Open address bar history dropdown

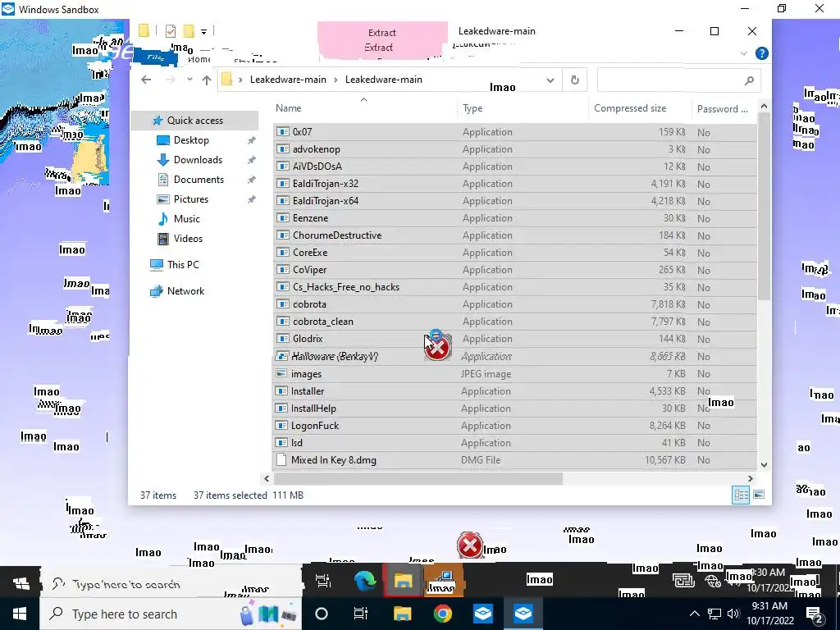click(550, 80)
